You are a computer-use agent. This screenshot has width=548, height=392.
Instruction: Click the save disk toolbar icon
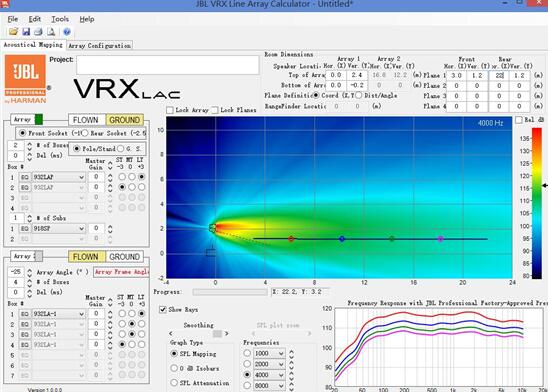(26, 32)
